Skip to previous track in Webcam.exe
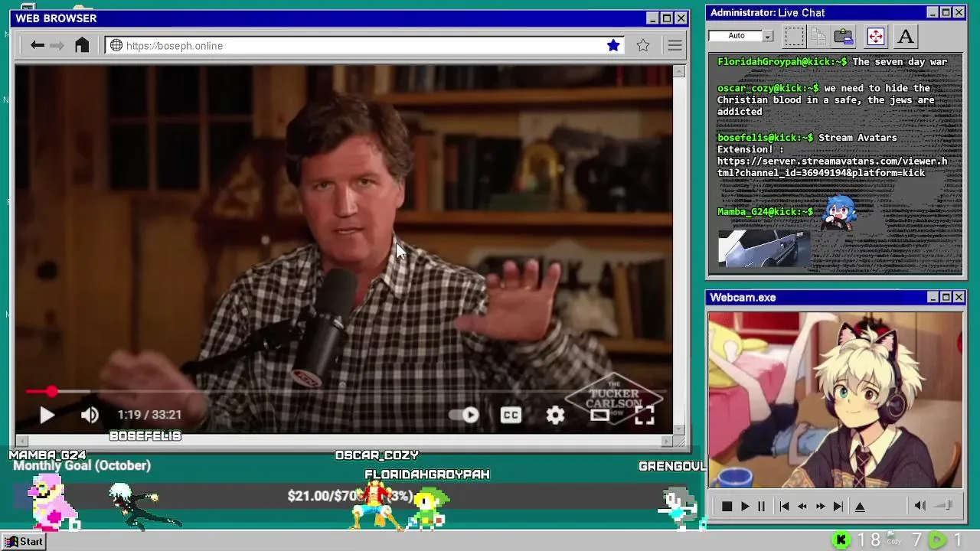 point(784,506)
